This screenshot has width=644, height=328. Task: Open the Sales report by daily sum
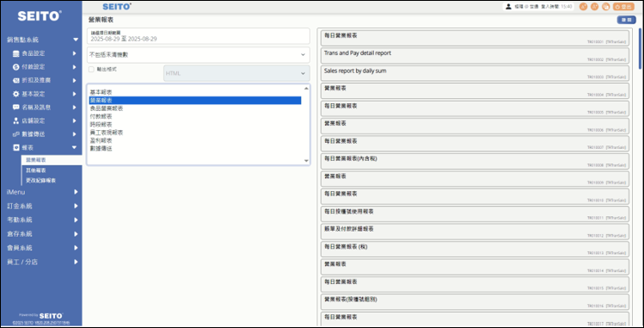[x=475, y=73]
